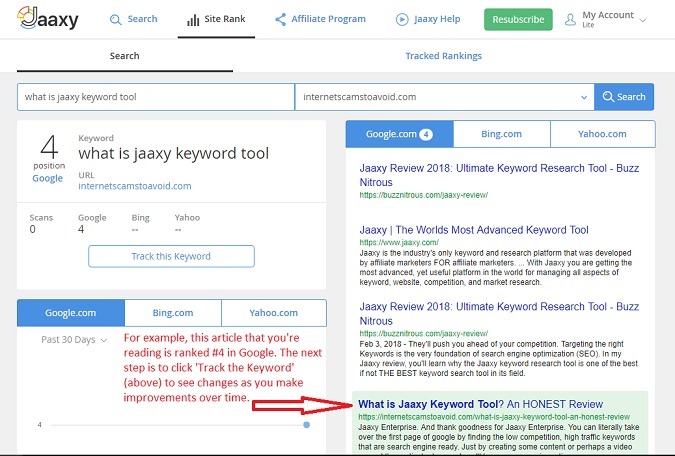Open the https://www.jaaxy.com/ URL
Screen dimensions: 675x456
click(399, 242)
